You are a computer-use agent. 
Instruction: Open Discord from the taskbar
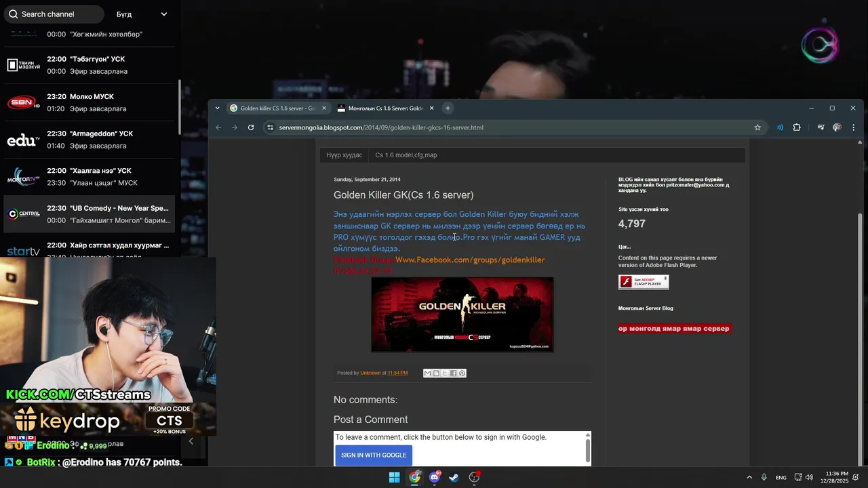coord(435,477)
